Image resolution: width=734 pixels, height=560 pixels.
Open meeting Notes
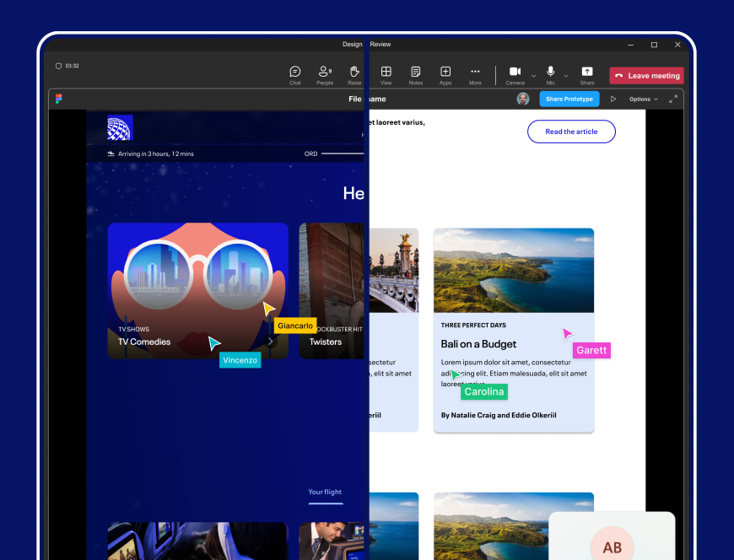tap(415, 74)
